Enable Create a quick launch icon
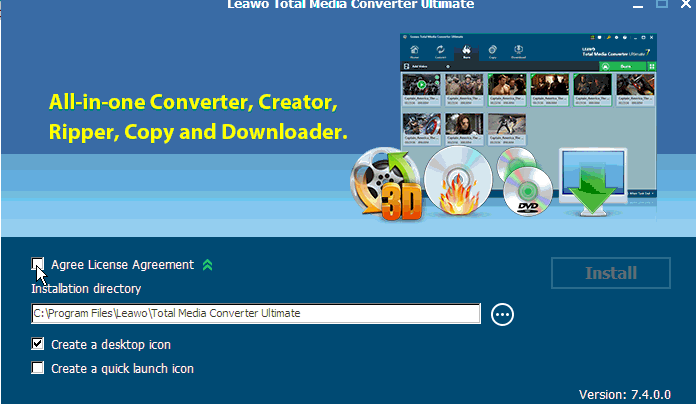Viewport: 696px width, 404px height. (38, 368)
